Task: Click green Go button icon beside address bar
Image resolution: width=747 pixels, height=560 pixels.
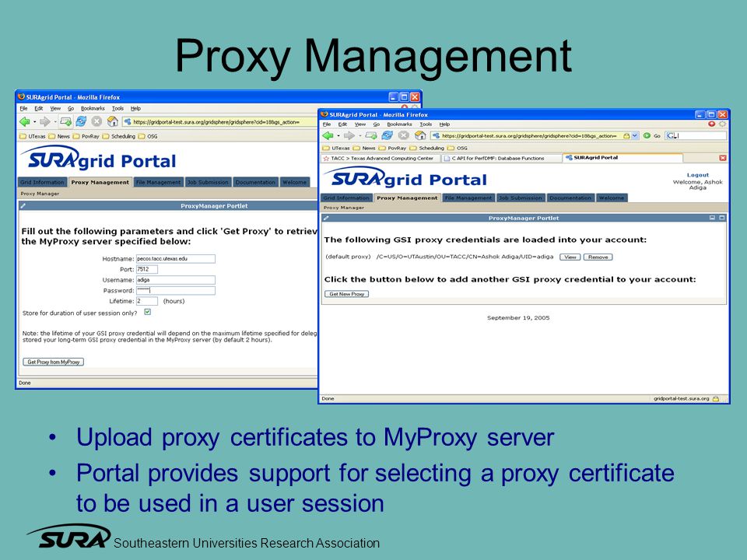Action: coord(647,135)
